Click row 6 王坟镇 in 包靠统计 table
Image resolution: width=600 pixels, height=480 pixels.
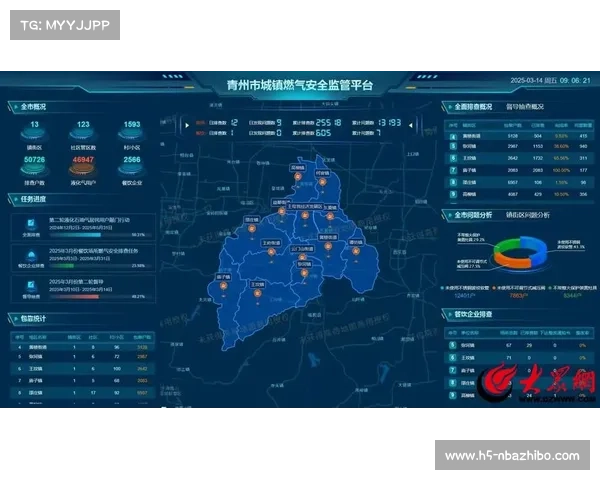pyautogui.click(x=83, y=369)
